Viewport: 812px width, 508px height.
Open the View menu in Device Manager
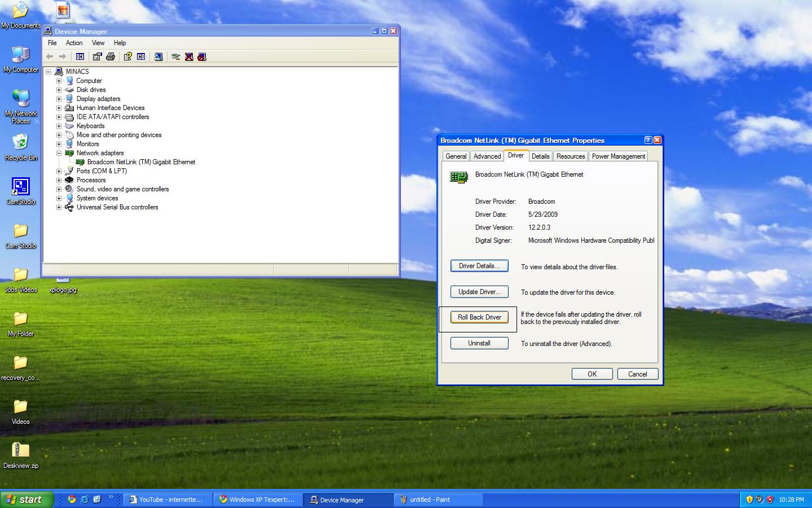(98, 43)
